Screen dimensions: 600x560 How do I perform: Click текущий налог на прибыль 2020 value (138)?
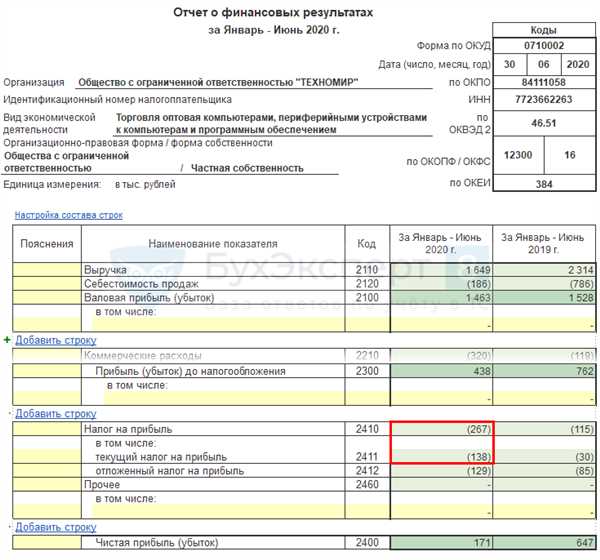(440, 456)
